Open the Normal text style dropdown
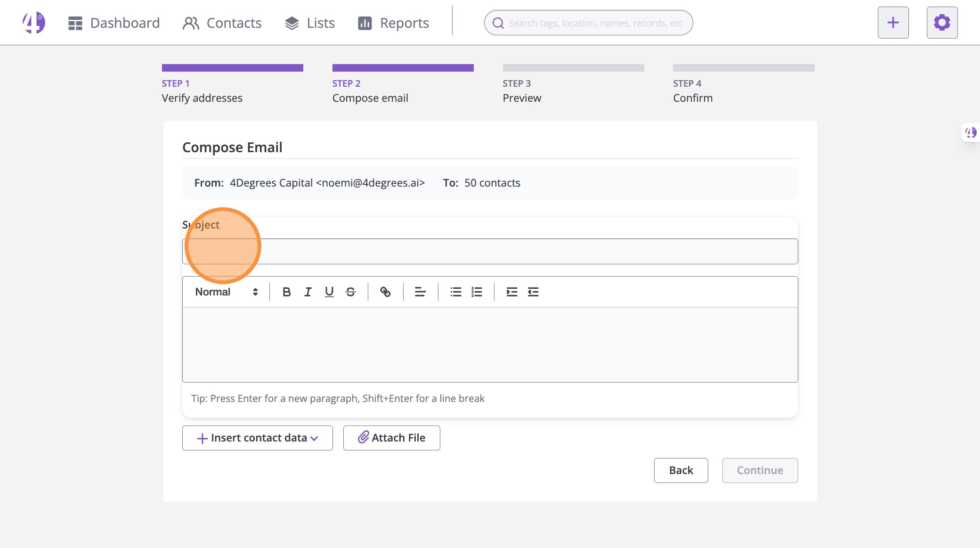 click(226, 292)
